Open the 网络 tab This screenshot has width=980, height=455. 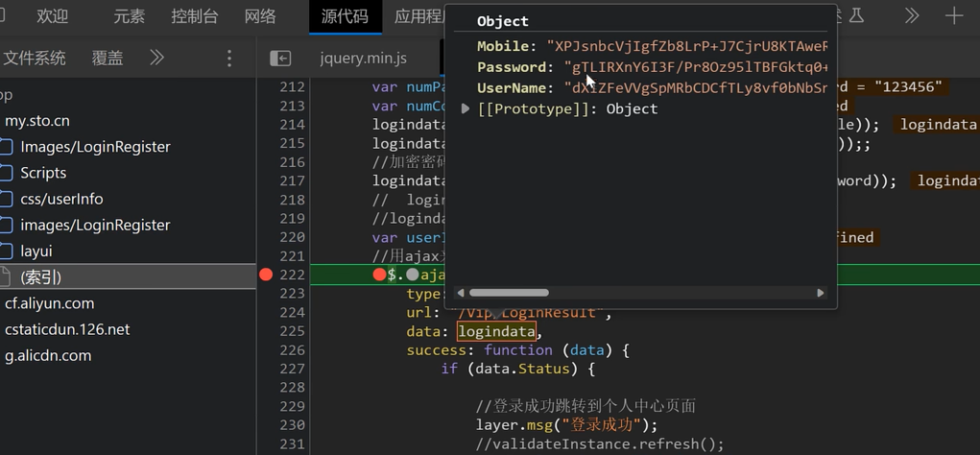(260, 16)
